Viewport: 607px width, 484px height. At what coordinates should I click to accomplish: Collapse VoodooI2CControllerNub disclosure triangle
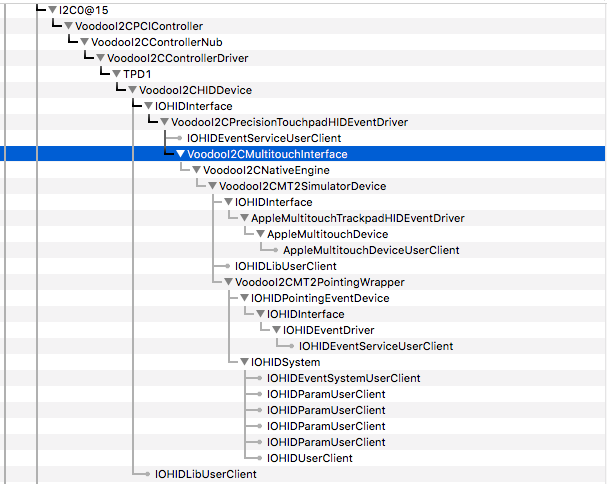(x=84, y=42)
